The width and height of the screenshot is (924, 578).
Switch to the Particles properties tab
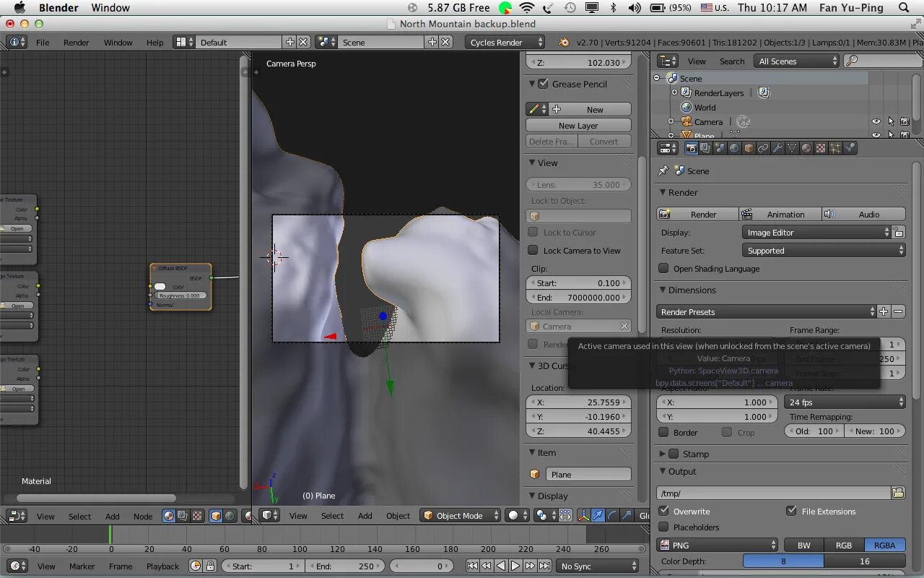click(835, 148)
